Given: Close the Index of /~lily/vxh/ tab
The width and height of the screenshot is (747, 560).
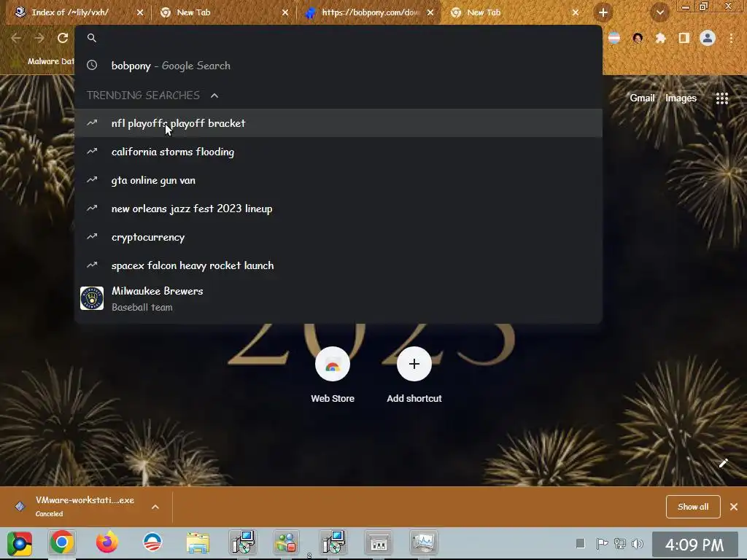Looking at the screenshot, I should pyautogui.click(x=140, y=12).
